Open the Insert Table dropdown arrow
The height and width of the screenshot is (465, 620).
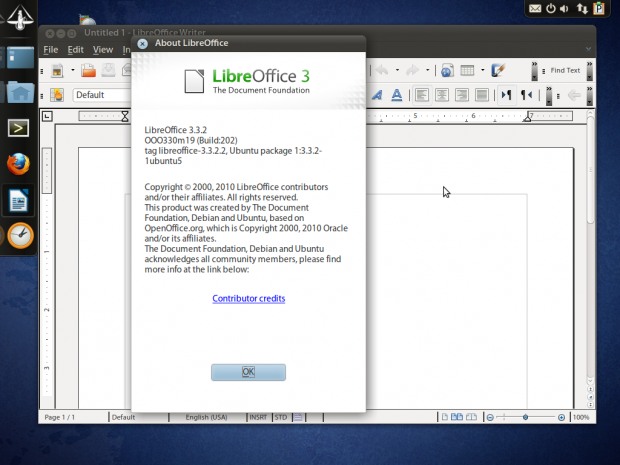pos(482,71)
